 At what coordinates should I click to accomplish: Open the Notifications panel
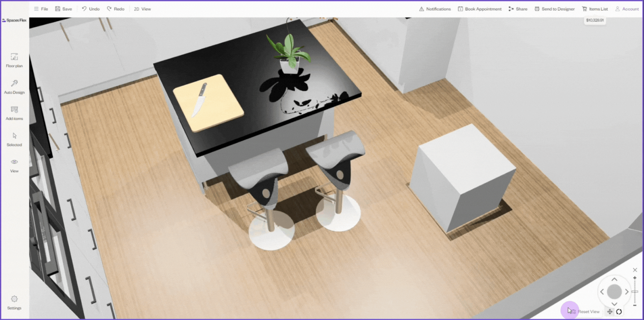pos(435,9)
